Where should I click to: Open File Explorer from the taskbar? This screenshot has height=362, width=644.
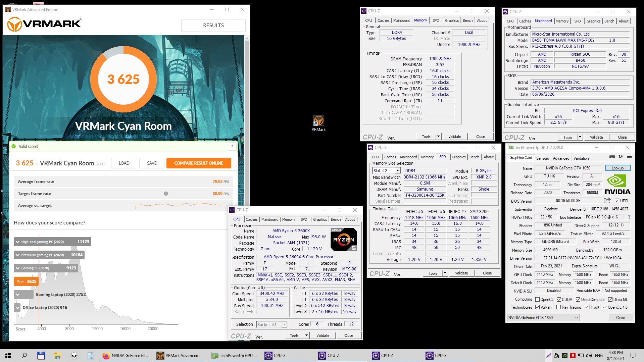click(57, 356)
